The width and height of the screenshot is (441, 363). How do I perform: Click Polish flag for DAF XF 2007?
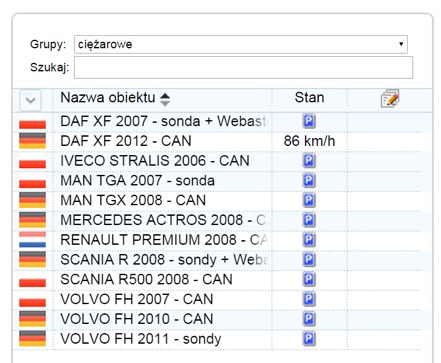(32, 121)
